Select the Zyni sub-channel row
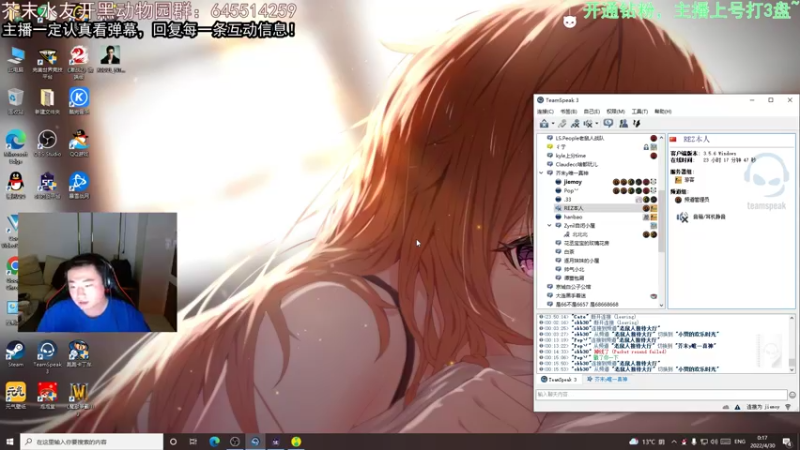This screenshot has height=450, width=800. click(605, 226)
